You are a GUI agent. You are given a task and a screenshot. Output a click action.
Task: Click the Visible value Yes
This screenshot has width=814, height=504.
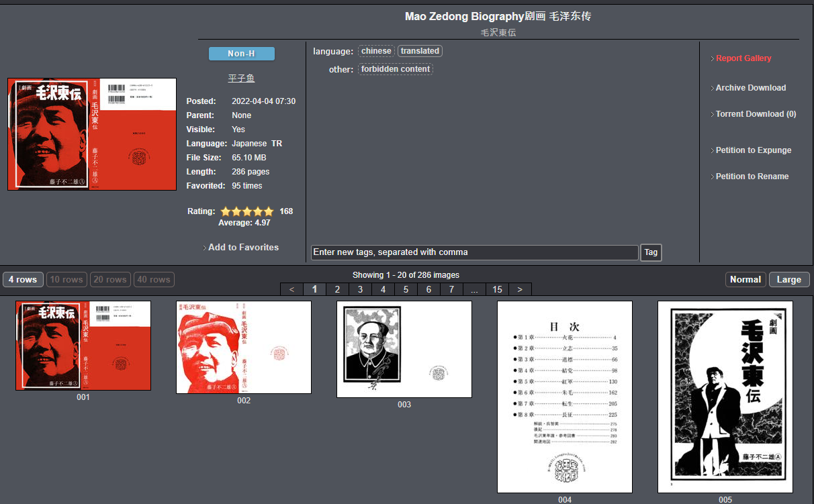(x=238, y=130)
